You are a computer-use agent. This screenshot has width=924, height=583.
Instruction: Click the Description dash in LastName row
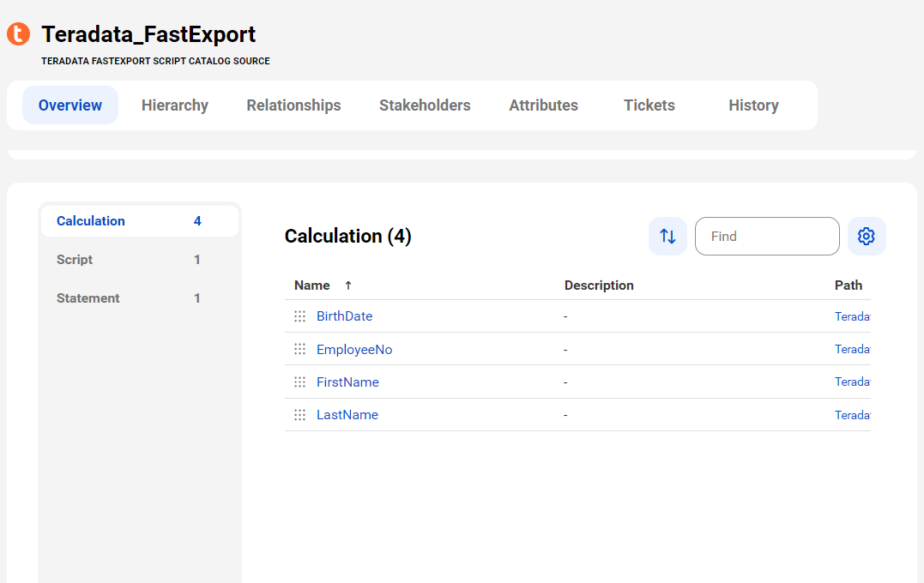[565, 416]
